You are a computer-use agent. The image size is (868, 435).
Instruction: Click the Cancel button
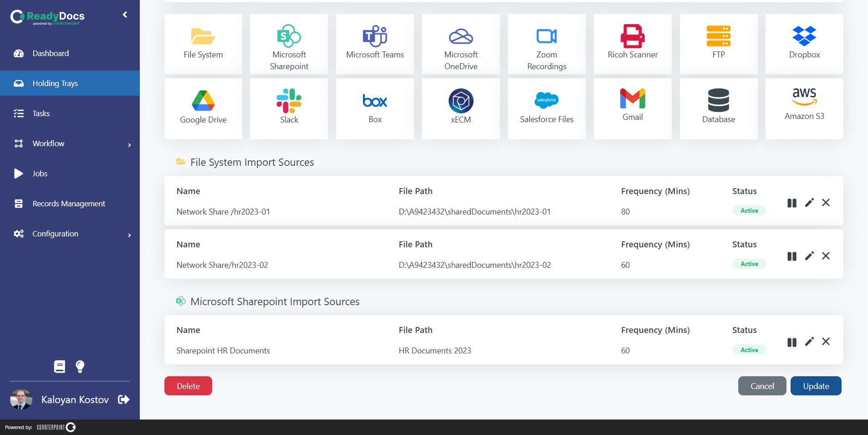pos(762,386)
